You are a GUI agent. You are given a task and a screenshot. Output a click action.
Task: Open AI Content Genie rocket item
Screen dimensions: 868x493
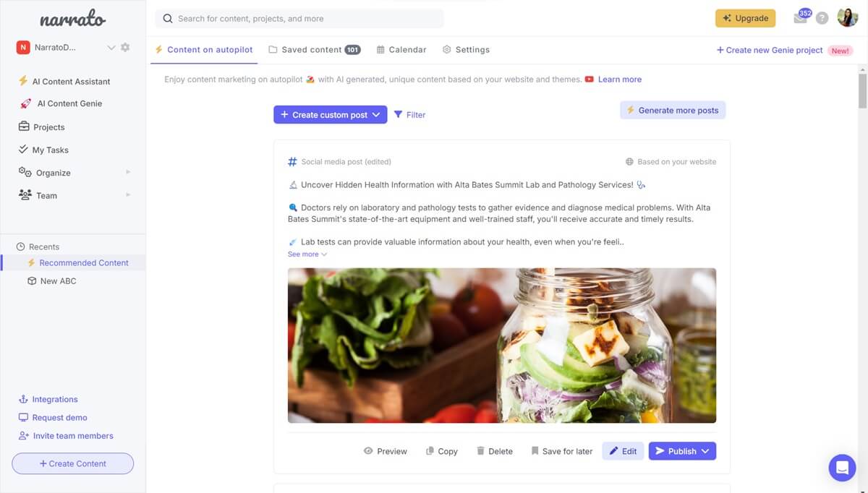point(61,103)
